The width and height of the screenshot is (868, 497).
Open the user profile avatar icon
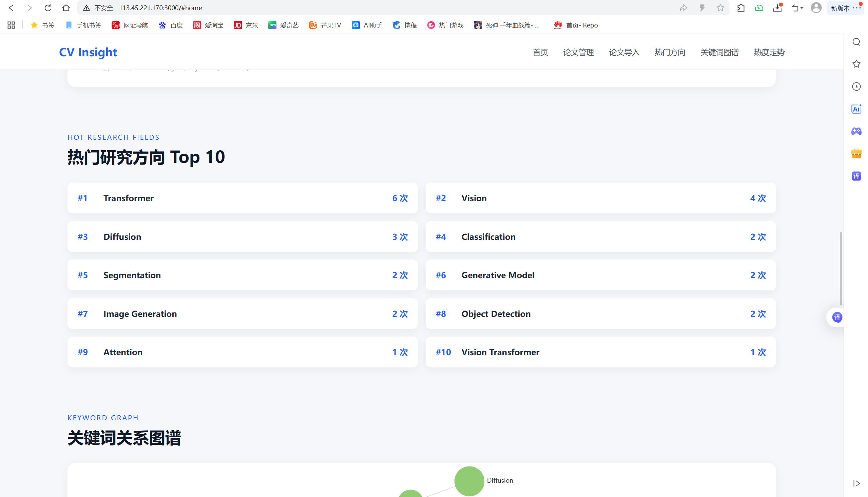816,7
